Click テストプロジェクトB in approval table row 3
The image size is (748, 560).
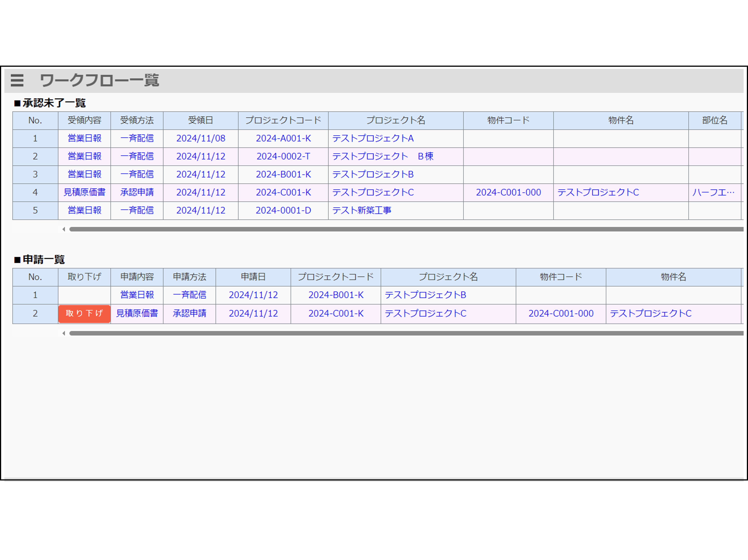pos(373,175)
